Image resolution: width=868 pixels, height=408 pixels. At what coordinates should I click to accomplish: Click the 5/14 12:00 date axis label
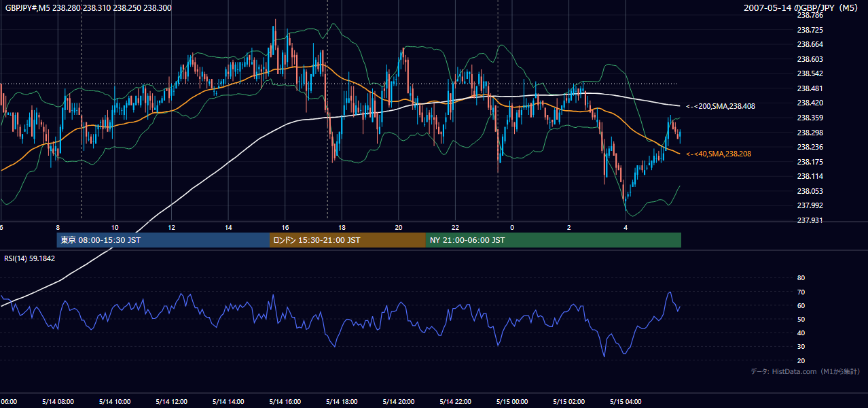pyautogui.click(x=171, y=401)
